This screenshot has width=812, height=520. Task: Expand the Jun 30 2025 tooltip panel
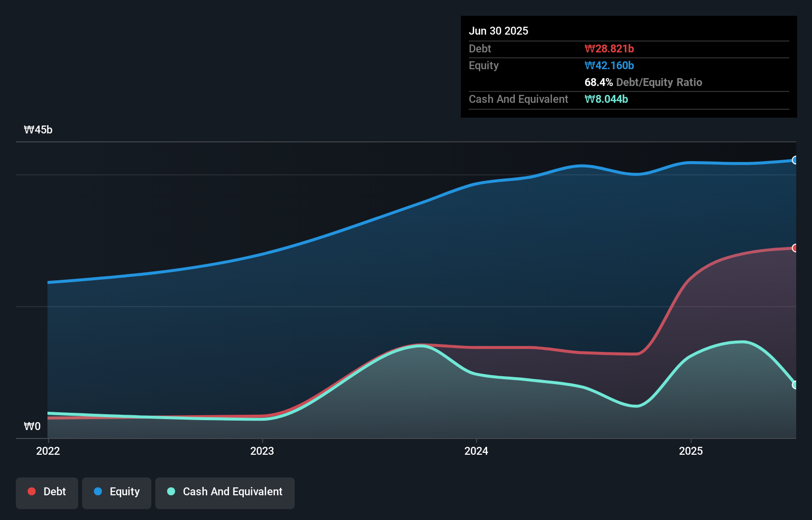tap(498, 31)
